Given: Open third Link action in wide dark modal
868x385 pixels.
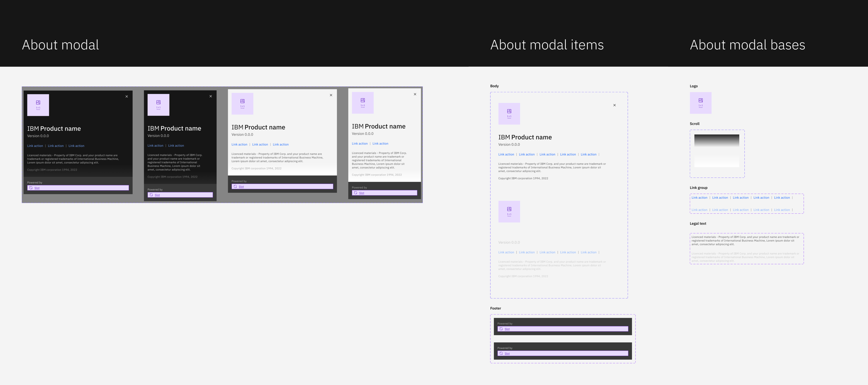Looking at the screenshot, I should (x=76, y=146).
